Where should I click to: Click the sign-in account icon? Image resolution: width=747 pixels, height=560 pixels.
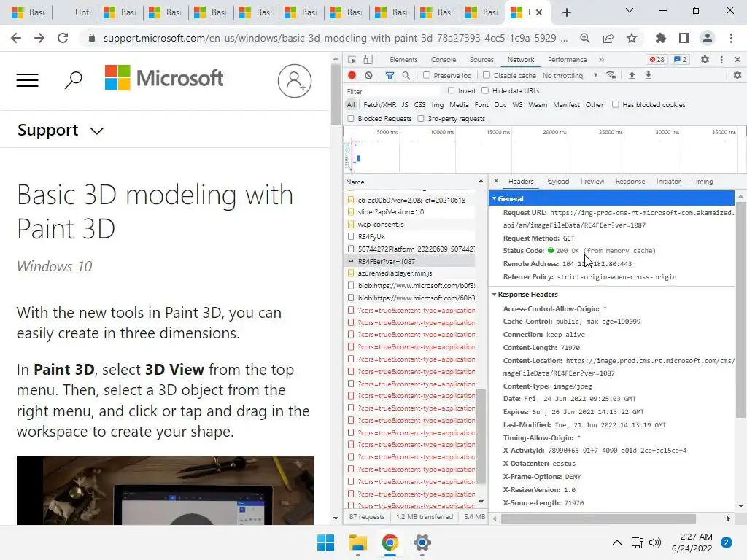pos(295,81)
